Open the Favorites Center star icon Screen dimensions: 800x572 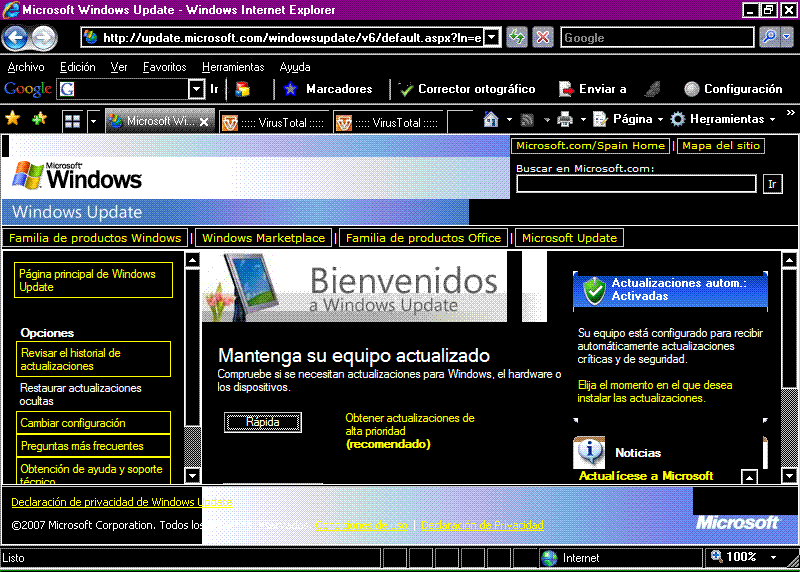click(x=13, y=119)
